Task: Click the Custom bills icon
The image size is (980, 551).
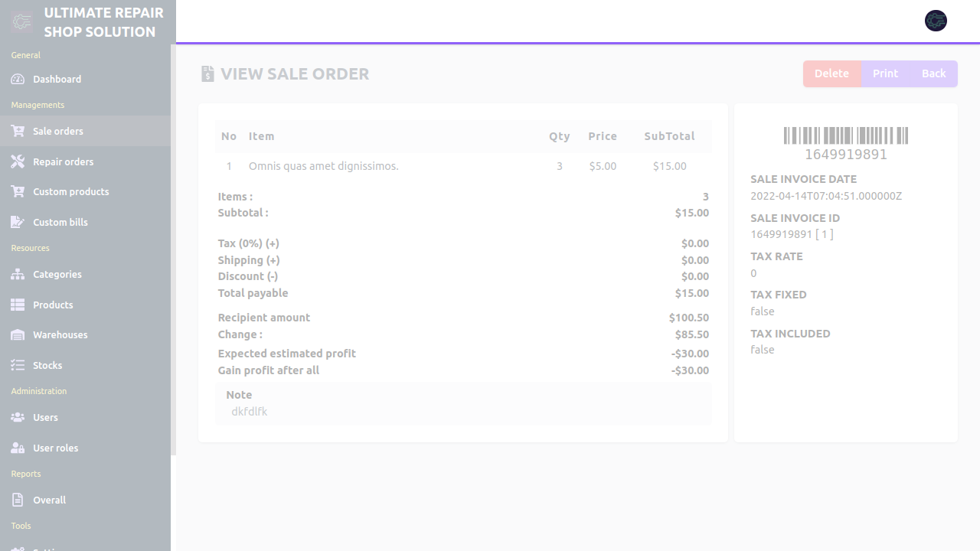Action: [18, 223]
